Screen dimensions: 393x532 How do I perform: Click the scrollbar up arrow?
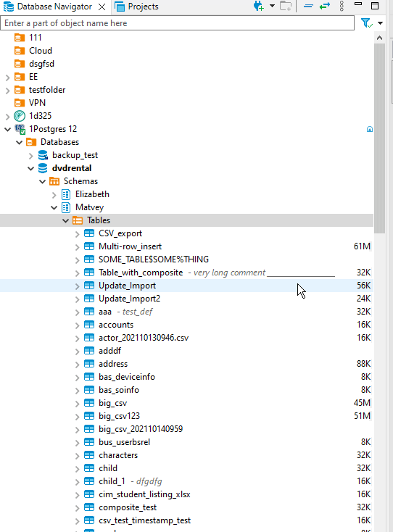coord(380,38)
